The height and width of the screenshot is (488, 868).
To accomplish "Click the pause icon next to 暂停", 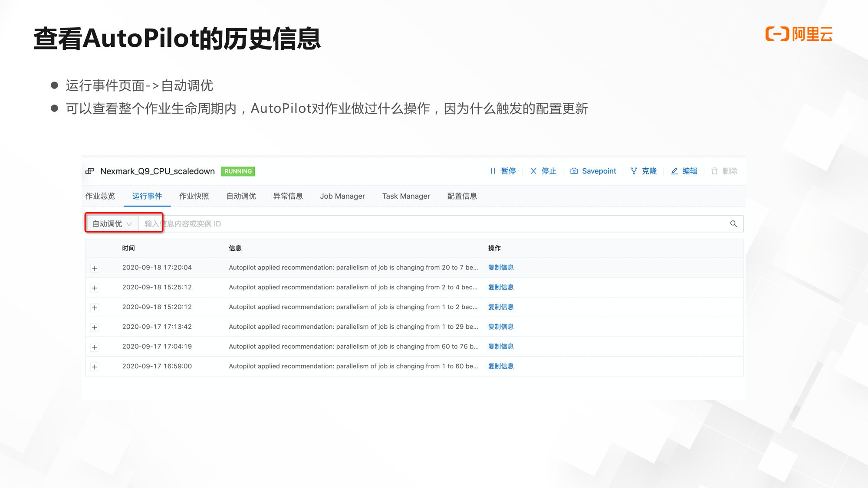I will coord(493,171).
